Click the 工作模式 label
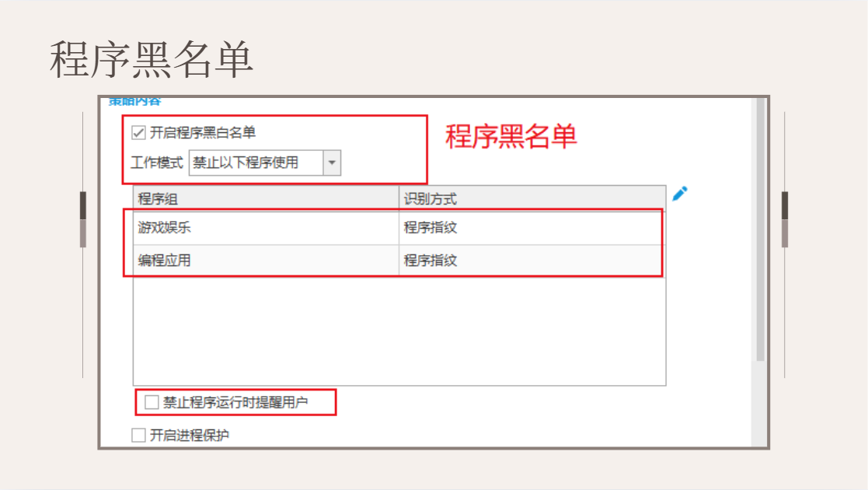 (157, 163)
